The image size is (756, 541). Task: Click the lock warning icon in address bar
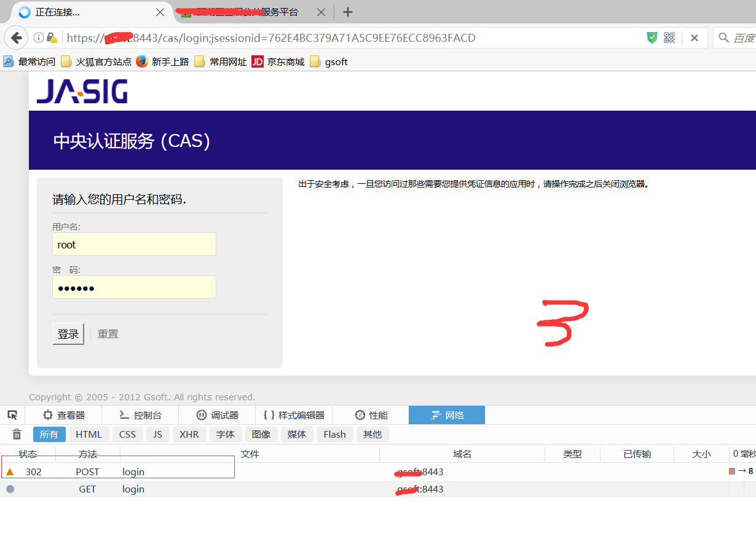coord(52,38)
